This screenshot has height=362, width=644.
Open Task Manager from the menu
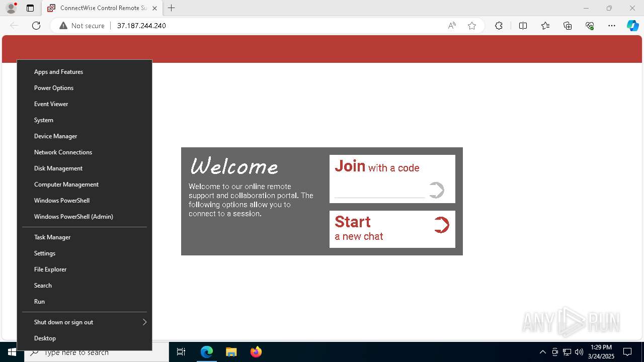tap(85, 237)
